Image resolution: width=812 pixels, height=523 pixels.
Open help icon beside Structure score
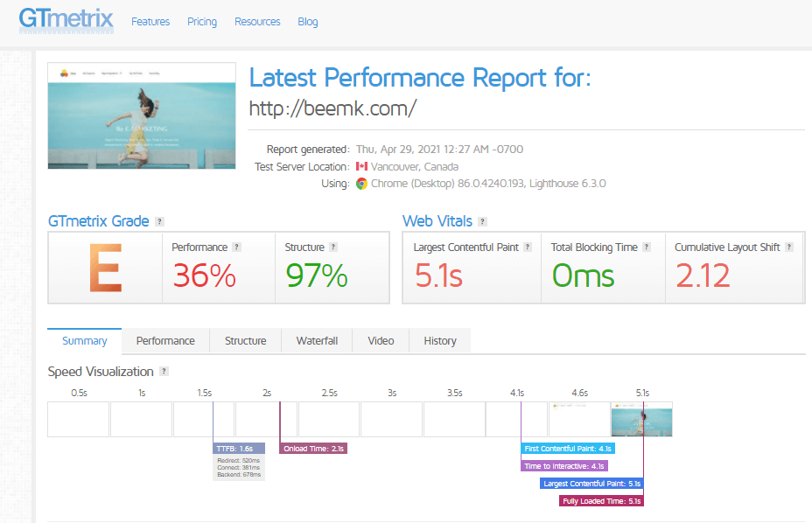click(x=333, y=247)
